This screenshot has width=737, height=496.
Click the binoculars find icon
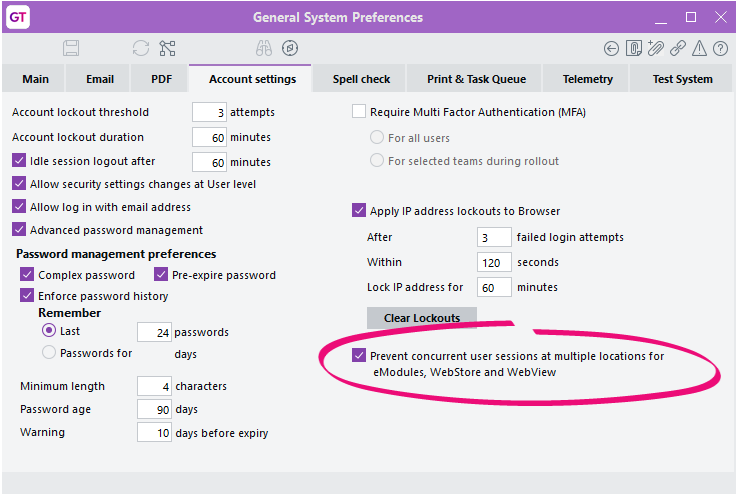[263, 48]
